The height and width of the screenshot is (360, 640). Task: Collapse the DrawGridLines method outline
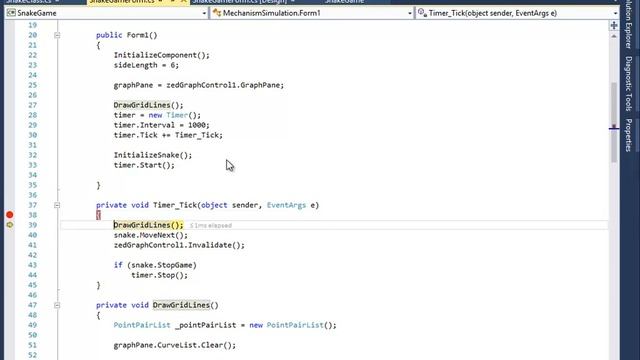click(57, 305)
